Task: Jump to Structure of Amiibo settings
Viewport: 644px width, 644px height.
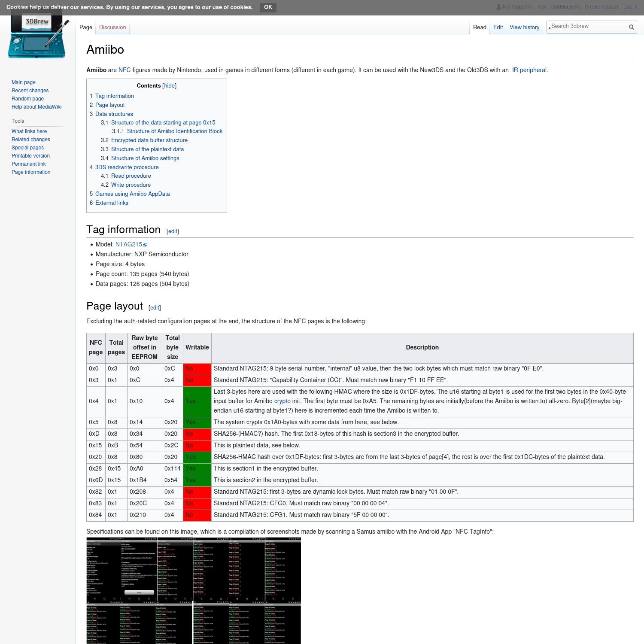Action: coord(145,158)
